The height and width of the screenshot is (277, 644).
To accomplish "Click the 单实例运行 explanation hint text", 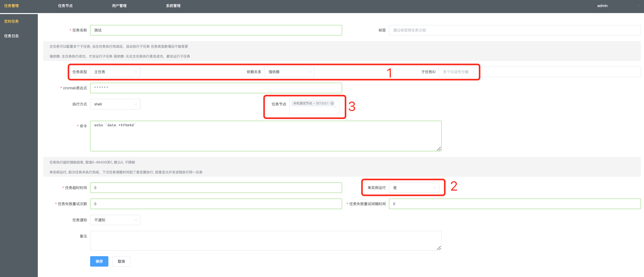I will tap(126, 172).
